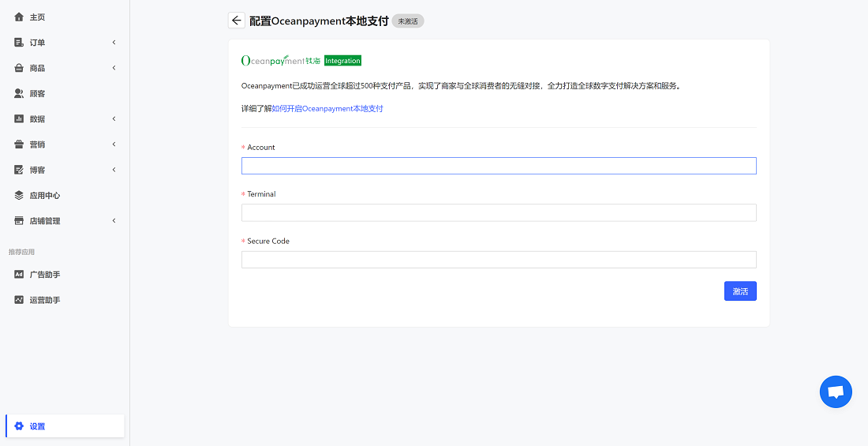Click the 广告助手 Ad icon
The width and height of the screenshot is (868, 446).
point(19,275)
